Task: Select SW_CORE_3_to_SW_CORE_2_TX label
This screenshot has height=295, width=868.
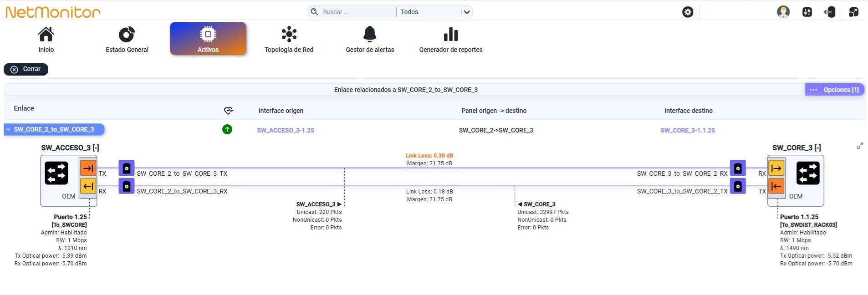Action: [x=682, y=191]
